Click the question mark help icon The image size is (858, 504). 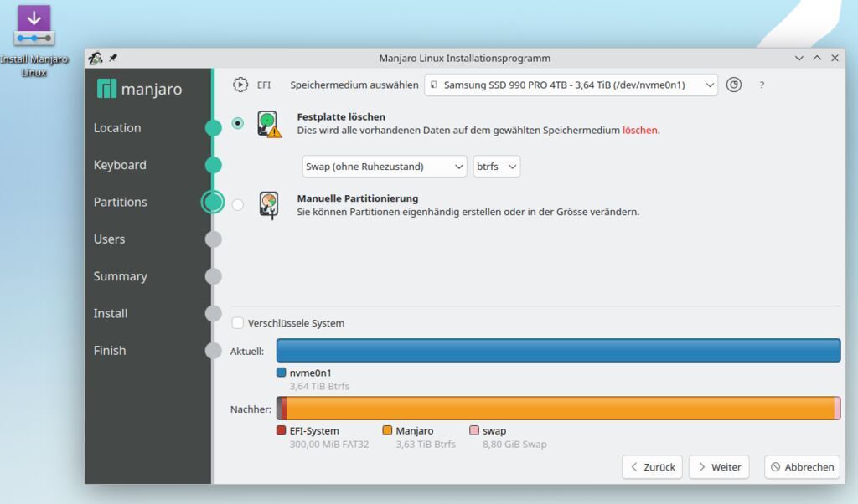pyautogui.click(x=762, y=85)
